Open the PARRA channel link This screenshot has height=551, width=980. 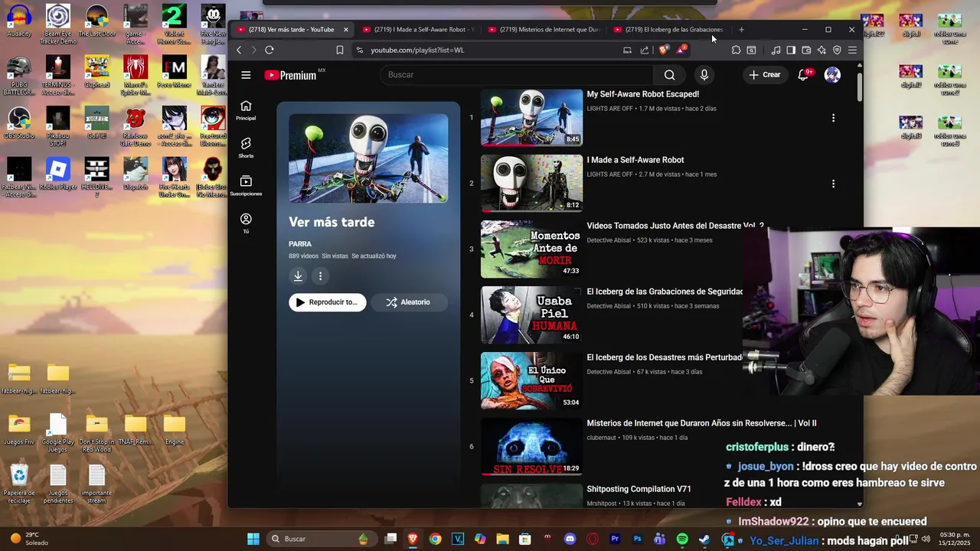pos(300,244)
